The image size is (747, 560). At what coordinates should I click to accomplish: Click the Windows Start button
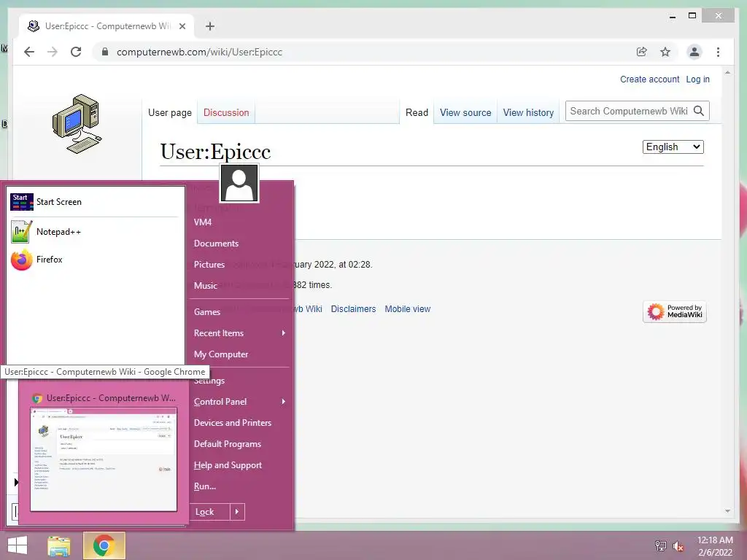(18, 545)
